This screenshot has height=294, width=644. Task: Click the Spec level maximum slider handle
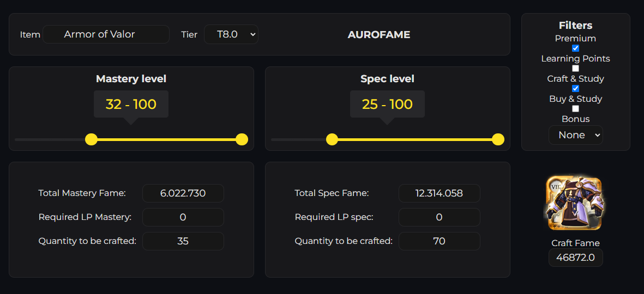[x=498, y=139]
